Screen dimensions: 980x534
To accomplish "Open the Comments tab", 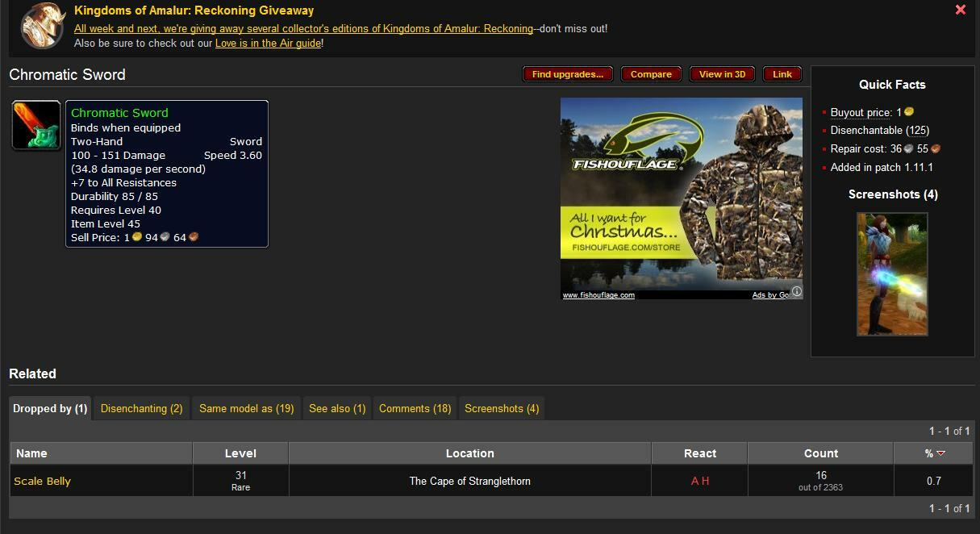I will click(415, 409).
